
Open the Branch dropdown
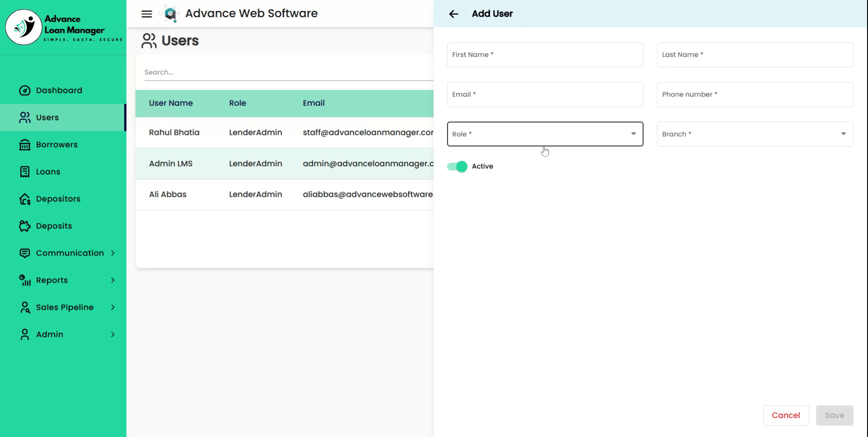[x=755, y=134]
